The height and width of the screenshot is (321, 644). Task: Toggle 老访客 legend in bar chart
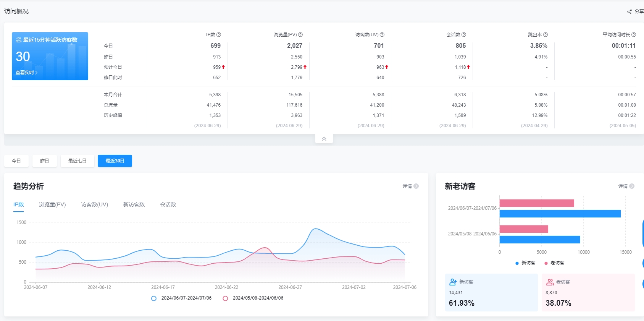[x=554, y=263]
